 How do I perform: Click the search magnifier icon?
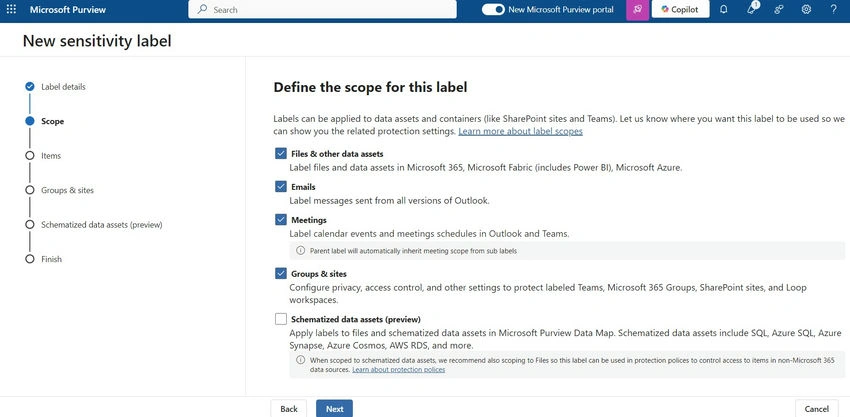(x=203, y=9)
